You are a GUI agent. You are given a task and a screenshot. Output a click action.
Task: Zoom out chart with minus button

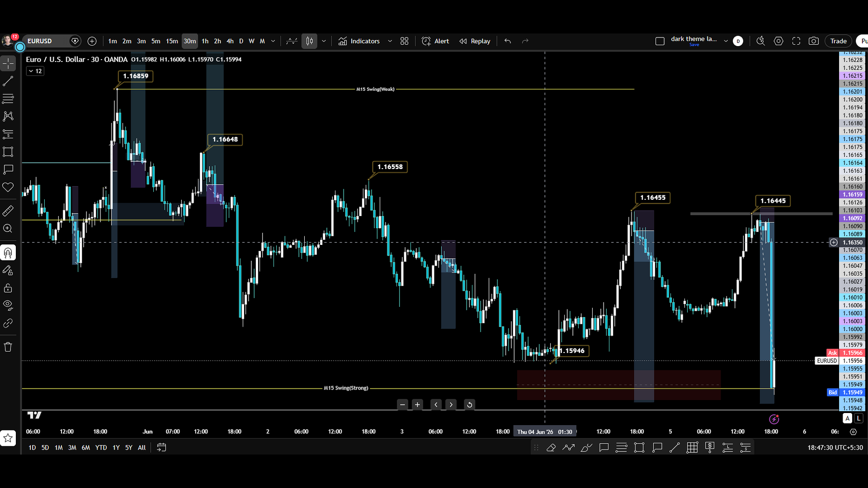pos(402,404)
